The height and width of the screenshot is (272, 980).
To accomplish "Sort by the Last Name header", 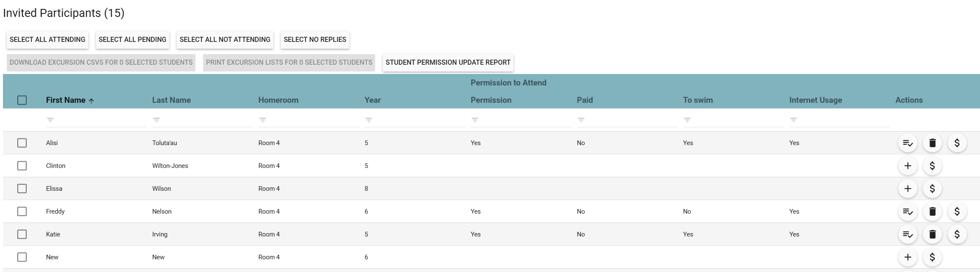I will (x=171, y=100).
